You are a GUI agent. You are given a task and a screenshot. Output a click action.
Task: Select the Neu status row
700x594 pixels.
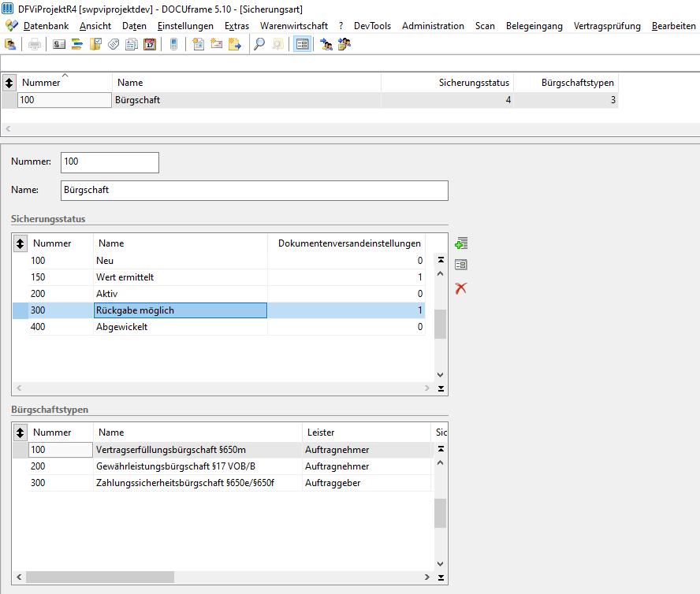[x=219, y=261]
